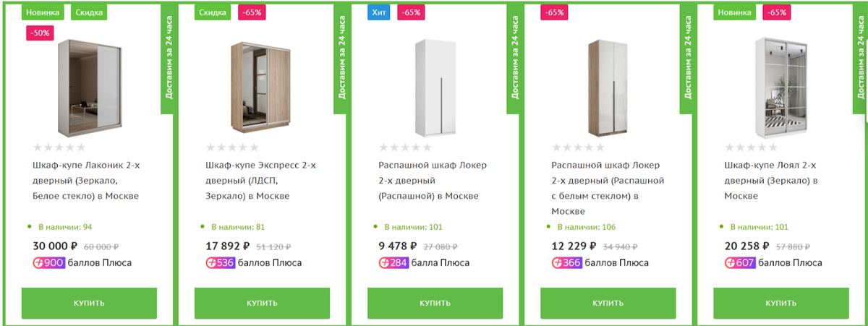Open the white Локер wardrobe image
Screen dimensions: 868x326
pos(436,87)
